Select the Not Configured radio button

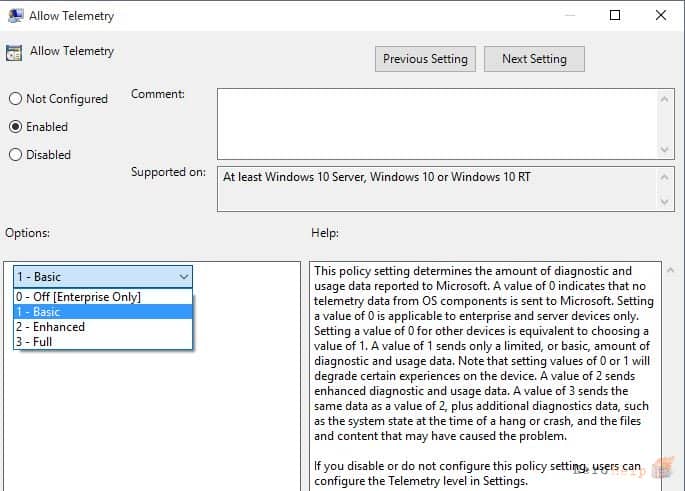(x=15, y=99)
